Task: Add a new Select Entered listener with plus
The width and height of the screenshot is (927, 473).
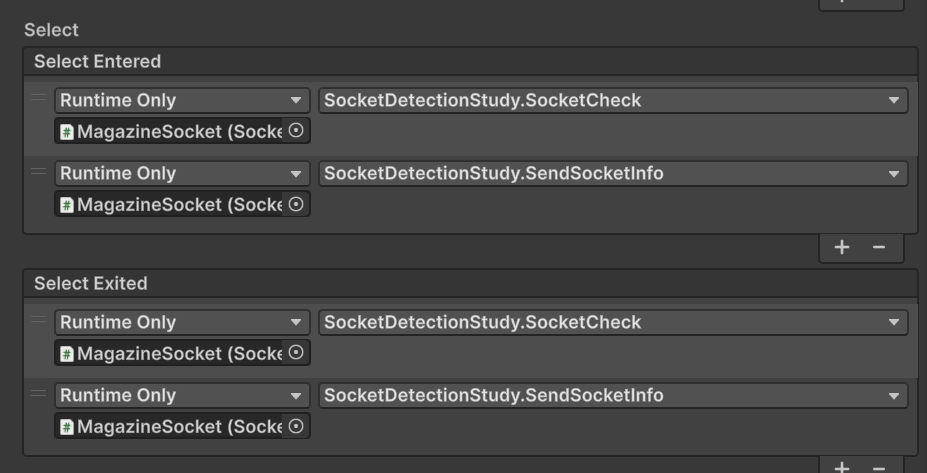Action: tap(842, 247)
